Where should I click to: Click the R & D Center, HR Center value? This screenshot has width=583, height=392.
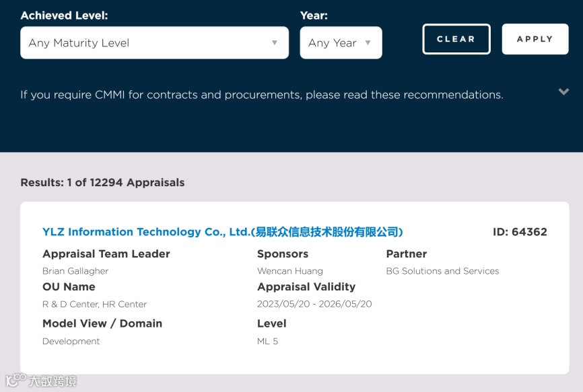[x=94, y=304]
